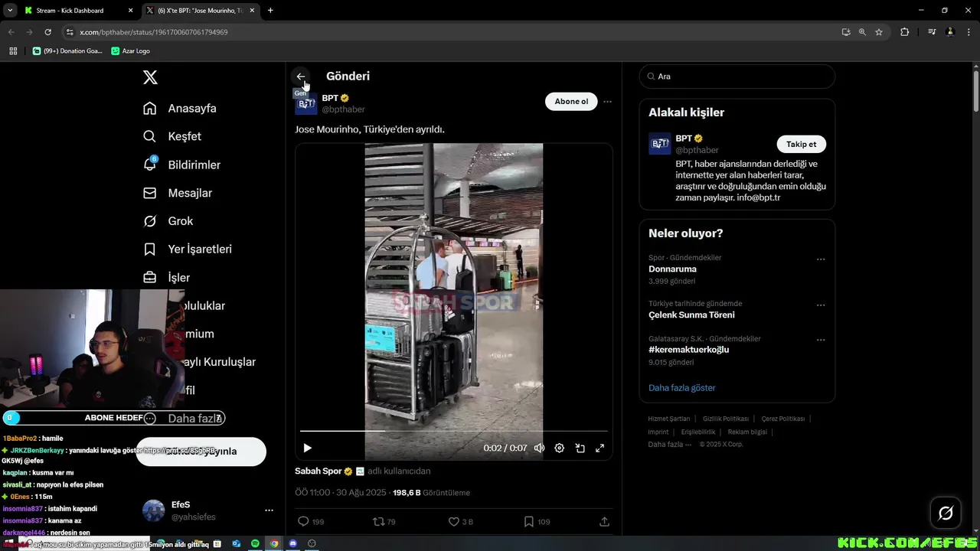Open the tab search dropdown arrow

[9, 11]
